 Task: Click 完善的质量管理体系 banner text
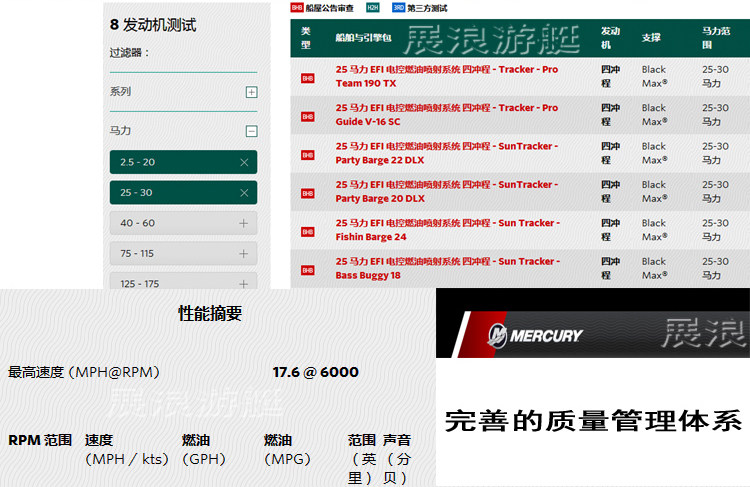(x=593, y=421)
